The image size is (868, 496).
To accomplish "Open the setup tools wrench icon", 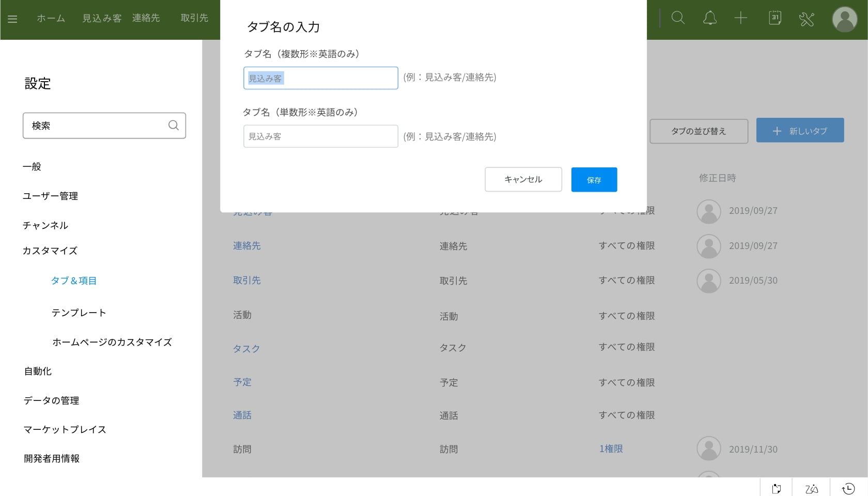I will click(807, 19).
